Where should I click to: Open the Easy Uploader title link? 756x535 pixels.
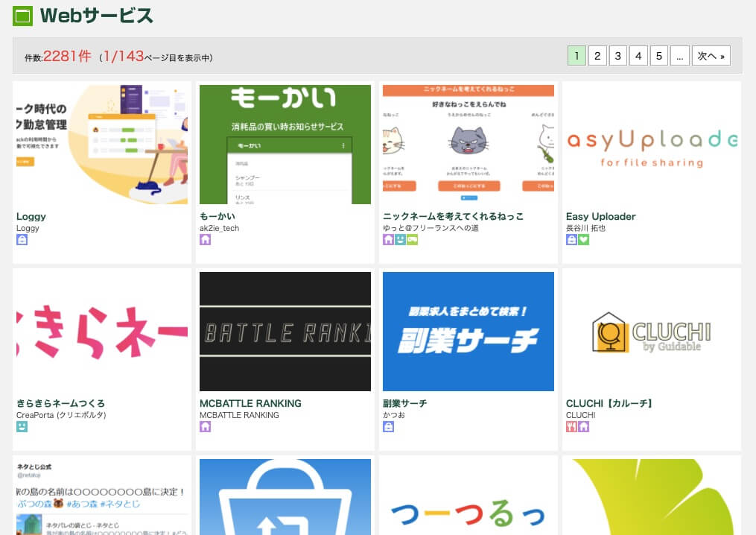tap(601, 217)
